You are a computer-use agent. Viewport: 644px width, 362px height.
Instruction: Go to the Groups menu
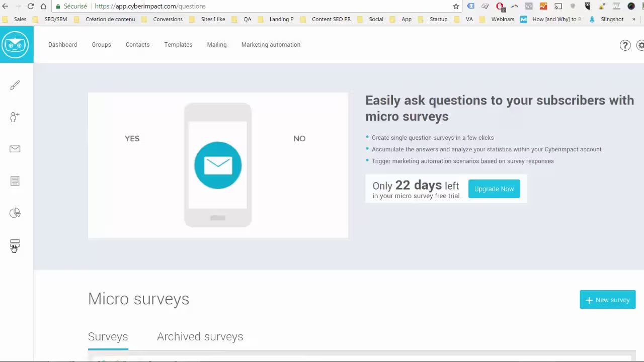click(101, 45)
